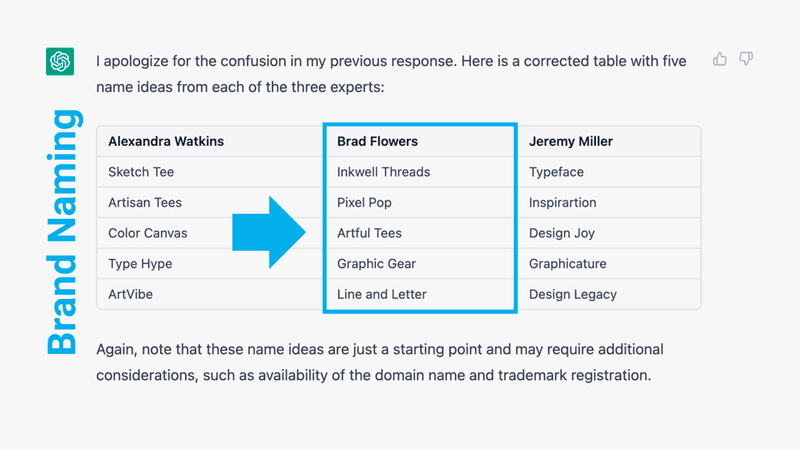The width and height of the screenshot is (800, 450).
Task: Click the vertical Brand Naming title
Action: [62, 232]
